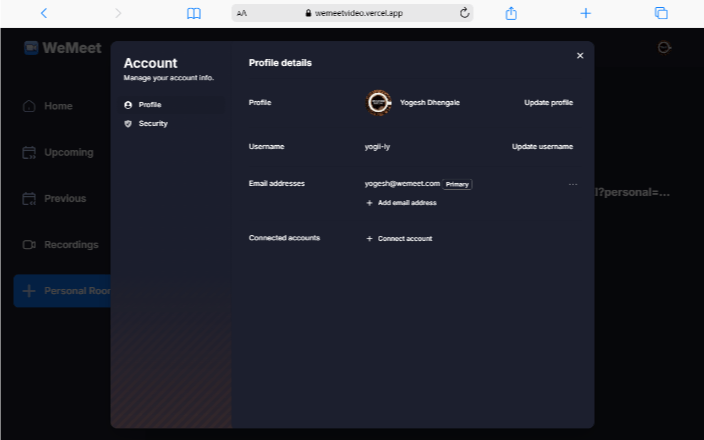
Task: Click the user icon in top right corner
Action: pyautogui.click(x=665, y=47)
